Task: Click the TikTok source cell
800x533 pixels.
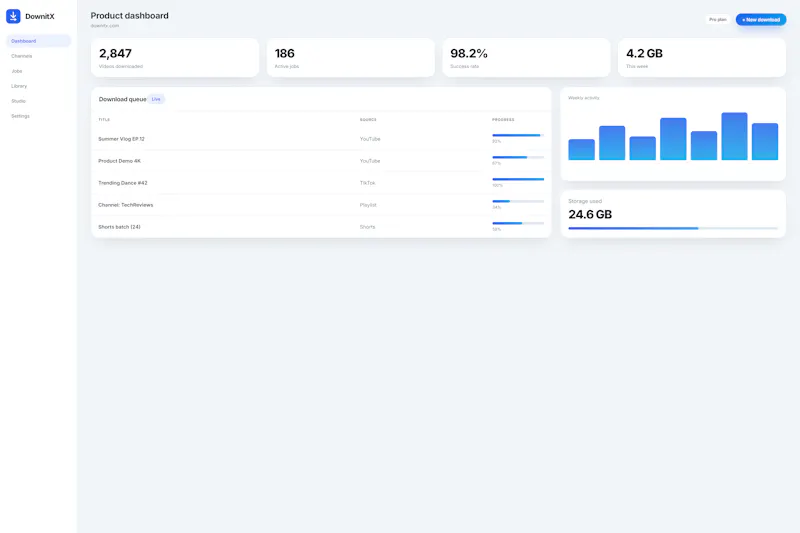Action: (x=367, y=183)
